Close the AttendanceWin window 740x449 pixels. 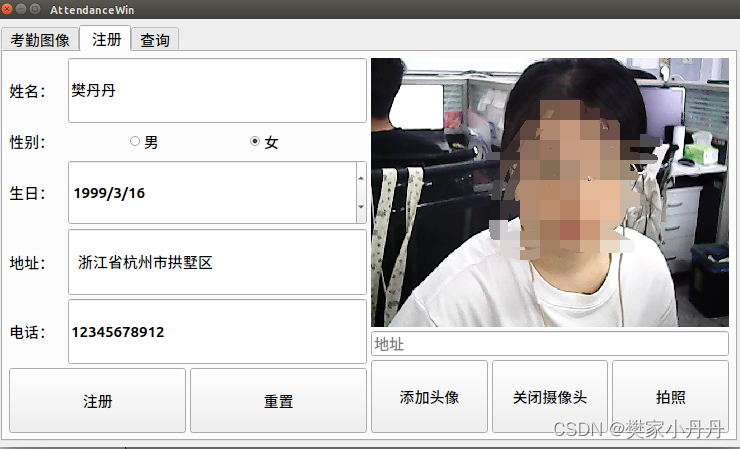[7, 9]
